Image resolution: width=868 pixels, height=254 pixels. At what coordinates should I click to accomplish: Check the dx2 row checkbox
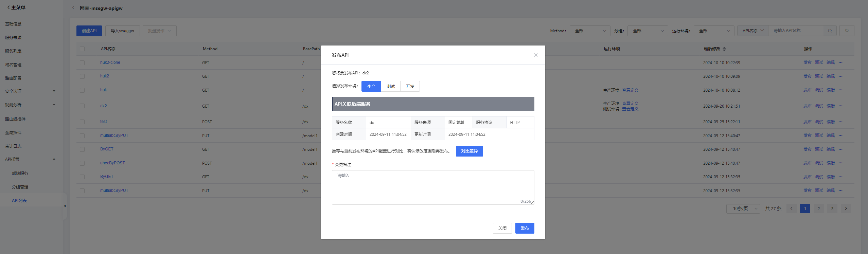click(x=82, y=106)
